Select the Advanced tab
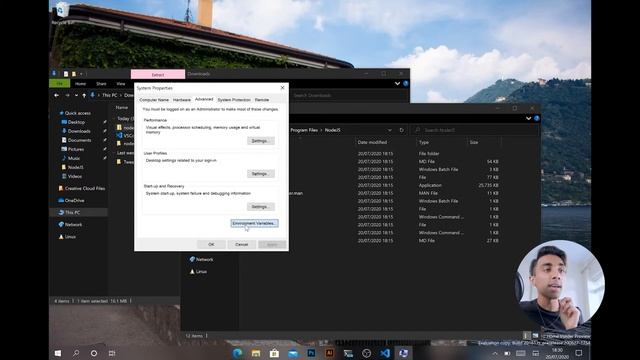The image size is (640, 360). (x=204, y=99)
